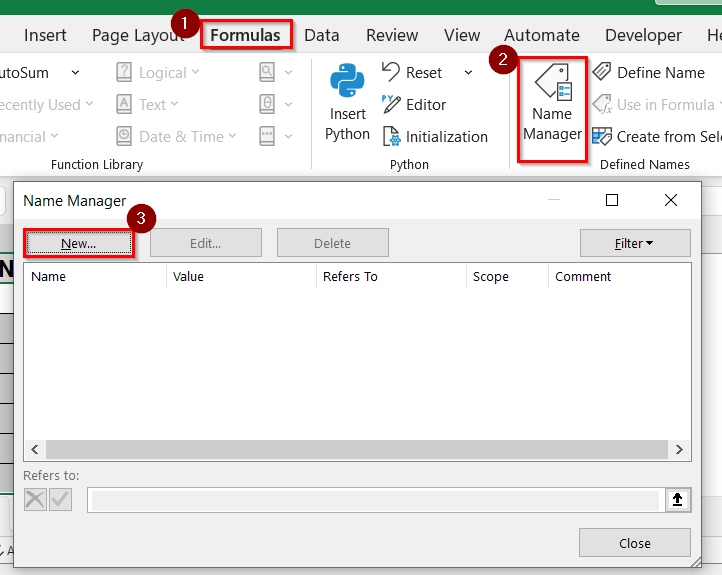The width and height of the screenshot is (722, 575).
Task: Switch to the Data ribbon tab
Action: coord(321,35)
